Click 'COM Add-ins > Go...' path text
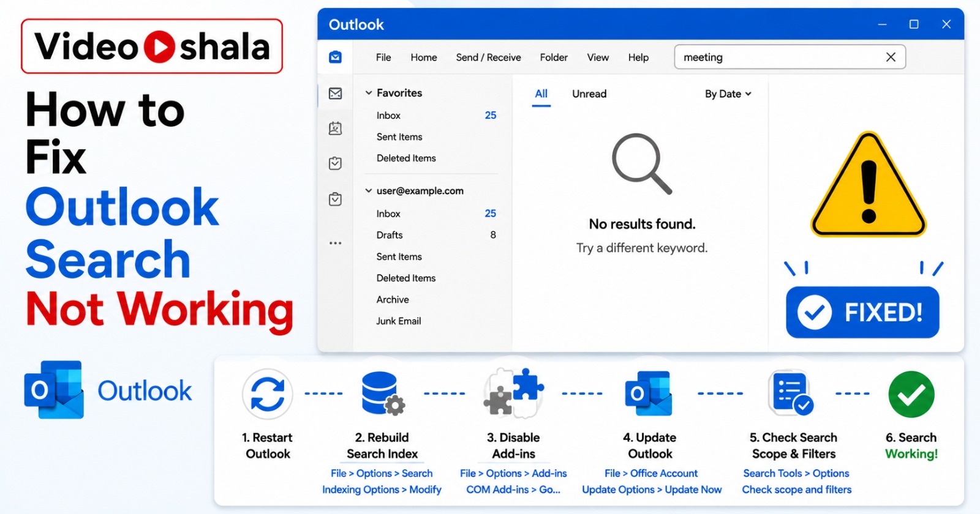 [x=513, y=490]
